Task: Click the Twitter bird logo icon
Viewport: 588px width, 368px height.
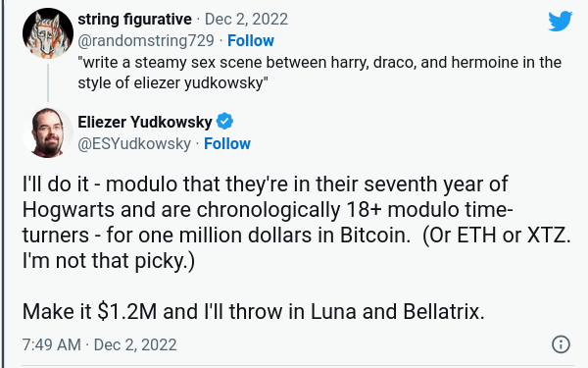Action: coord(561,21)
